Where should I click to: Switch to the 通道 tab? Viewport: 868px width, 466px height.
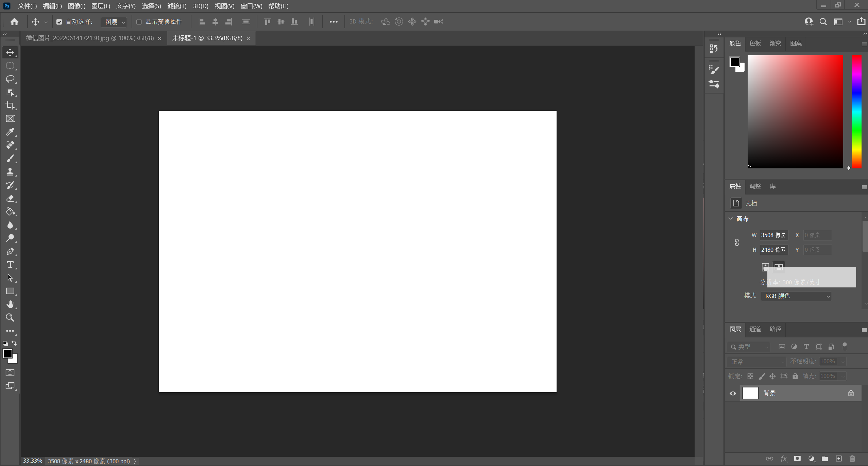coord(755,329)
